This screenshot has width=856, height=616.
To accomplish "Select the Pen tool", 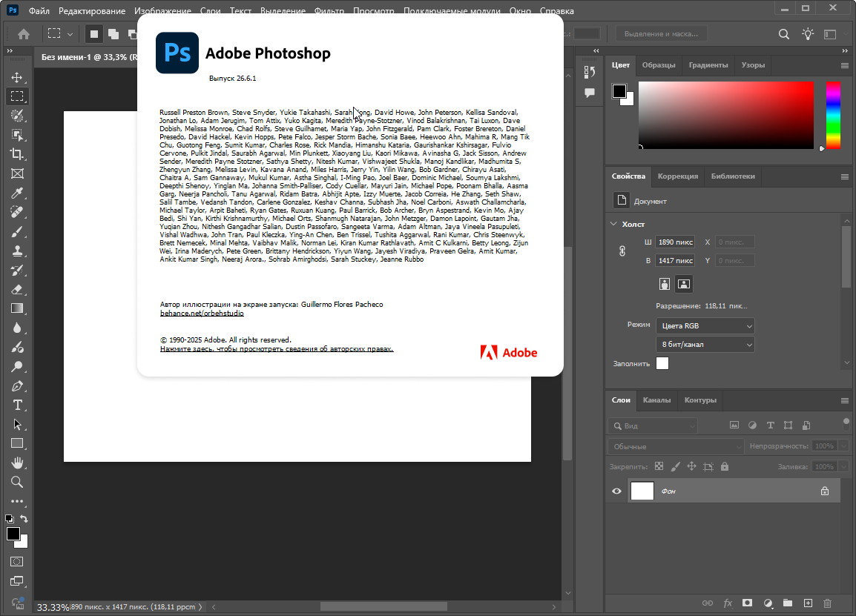I will 17,385.
